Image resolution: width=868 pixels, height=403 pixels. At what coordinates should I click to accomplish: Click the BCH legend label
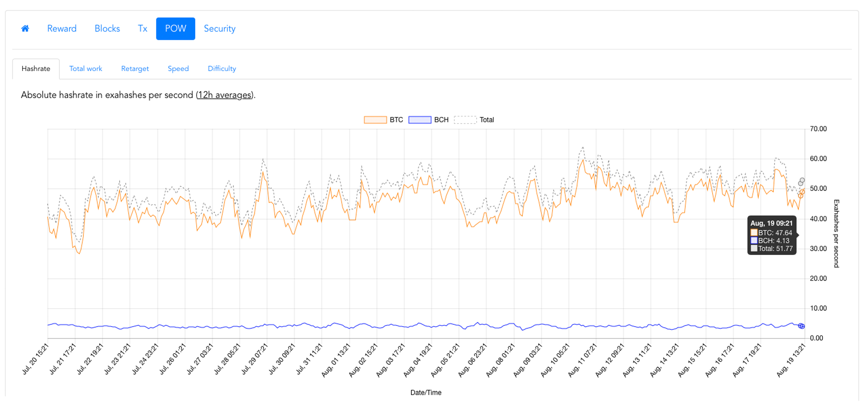click(x=441, y=120)
